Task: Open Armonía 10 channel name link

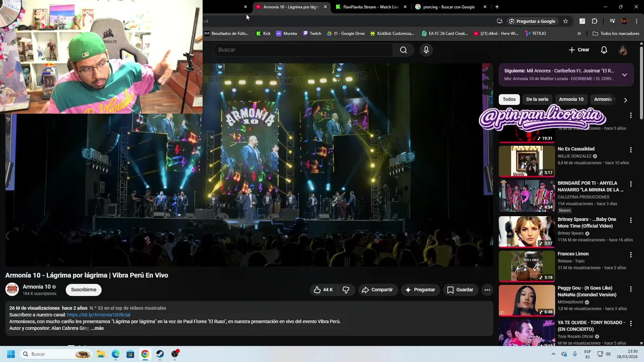Action: point(37,287)
